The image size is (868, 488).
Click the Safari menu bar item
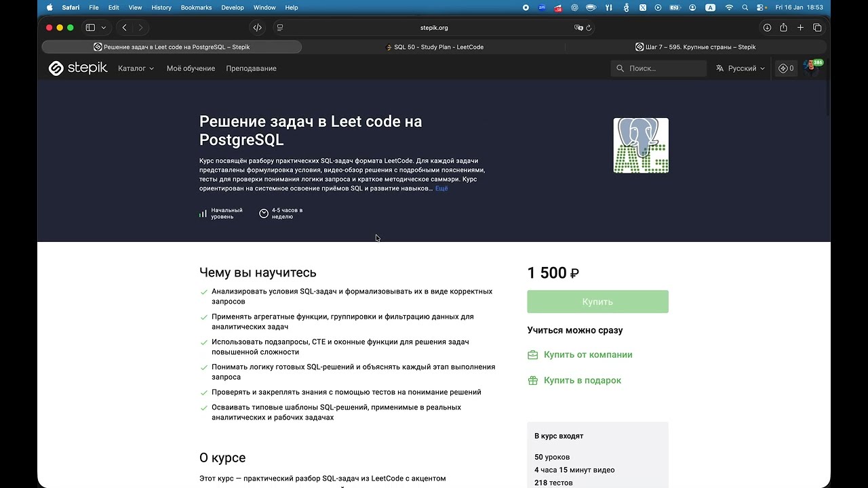pos(71,7)
